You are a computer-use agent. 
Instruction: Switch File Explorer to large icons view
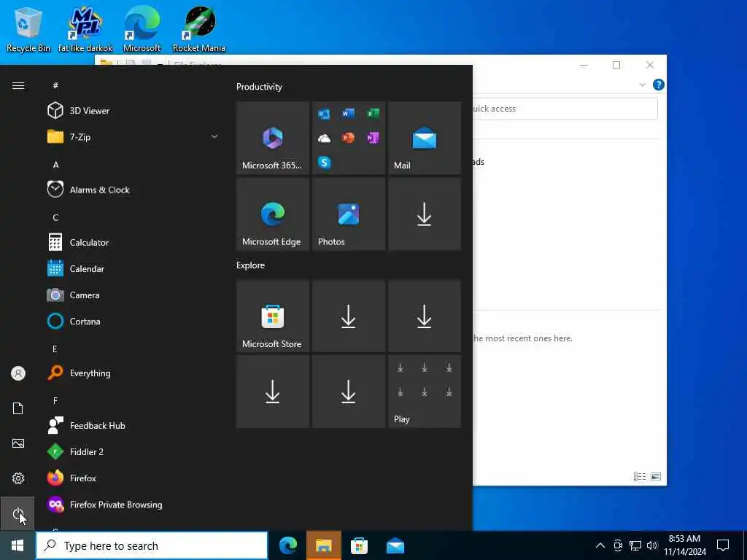[656, 477]
